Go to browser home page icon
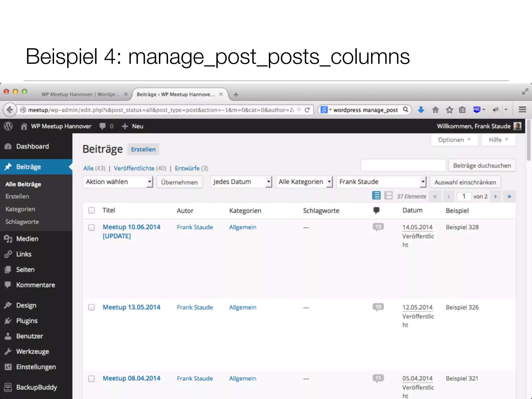532x399 pixels. pos(435,110)
